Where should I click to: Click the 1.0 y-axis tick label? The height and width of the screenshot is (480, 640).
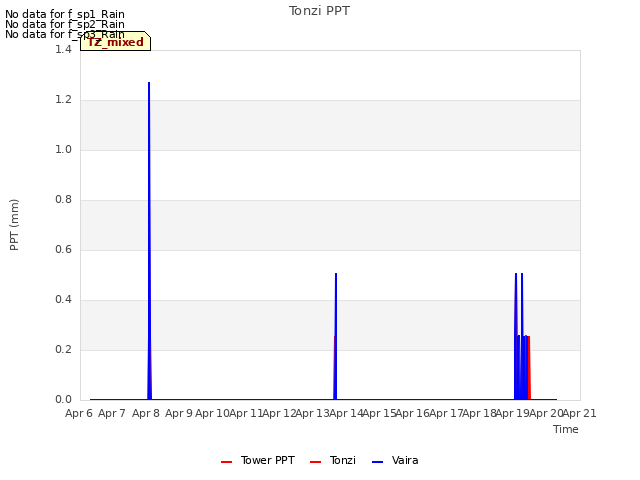click(x=63, y=149)
